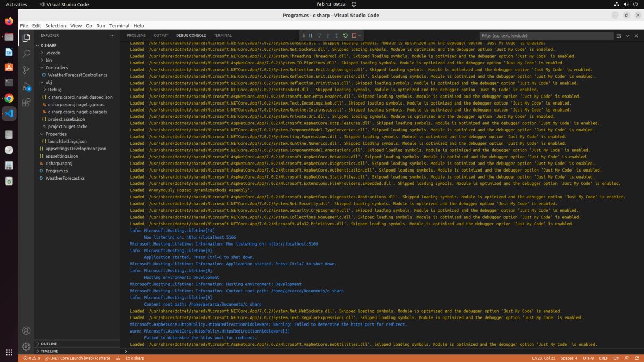644x362 pixels.
Task: Click Step Into in debug toolbar
Action: [328, 35]
